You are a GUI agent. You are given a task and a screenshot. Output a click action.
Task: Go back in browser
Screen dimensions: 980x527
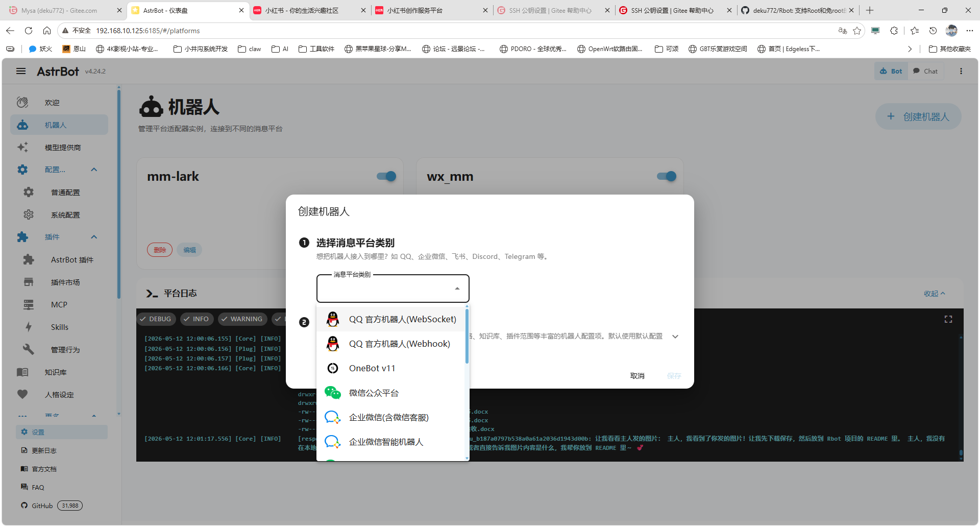(x=10, y=31)
